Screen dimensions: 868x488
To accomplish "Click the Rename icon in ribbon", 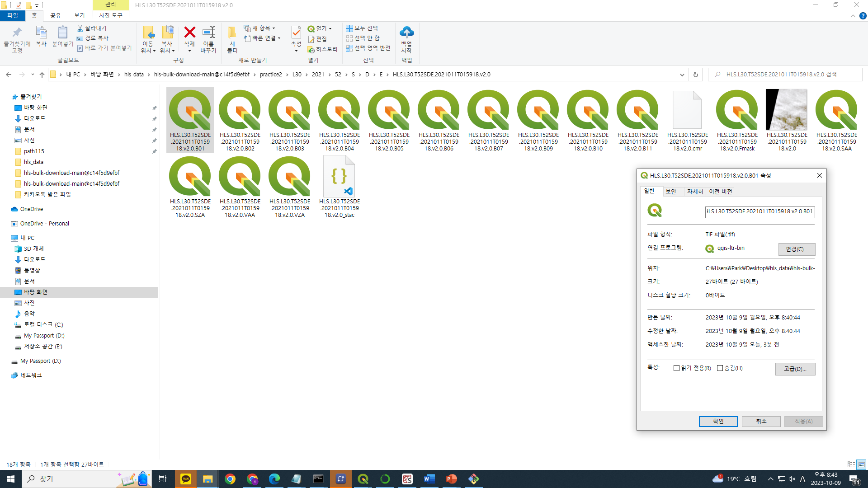I will (x=208, y=33).
